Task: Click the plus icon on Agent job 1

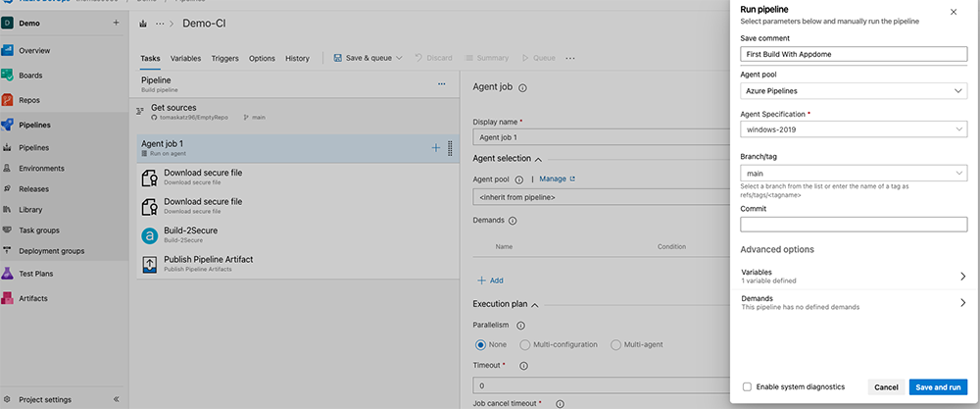Action: pyautogui.click(x=436, y=148)
